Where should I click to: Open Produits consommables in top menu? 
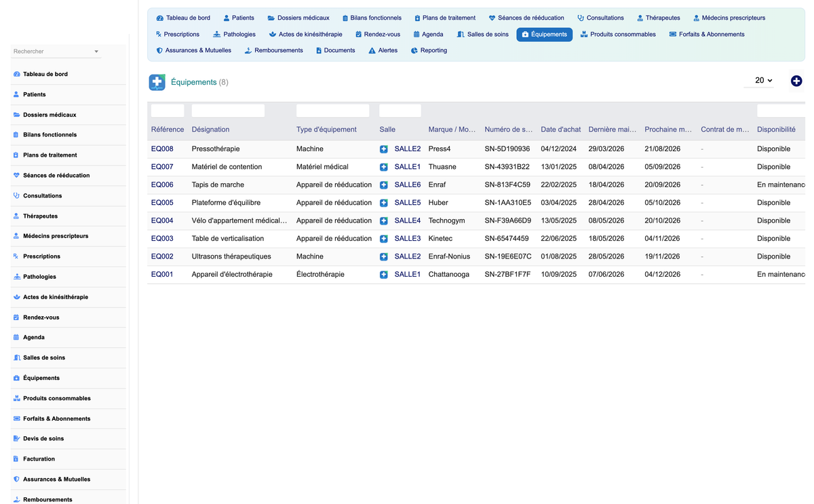pos(618,34)
